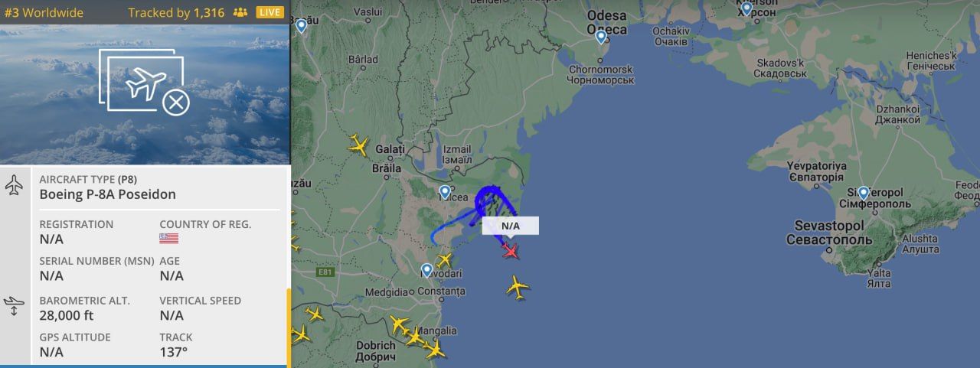This screenshot has width=980, height=368.
Task: Click the red P-8A Poseidon aircraft on map
Action: (511, 250)
